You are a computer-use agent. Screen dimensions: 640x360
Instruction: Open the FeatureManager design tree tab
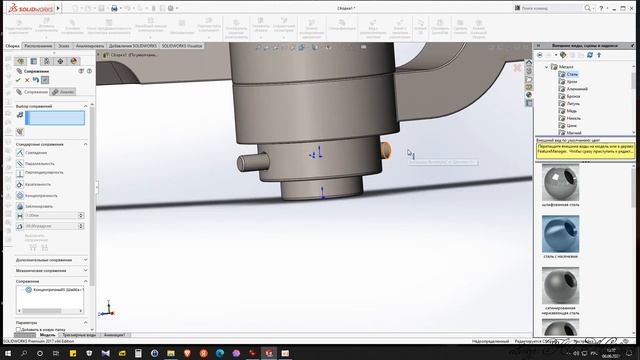pos(20,61)
